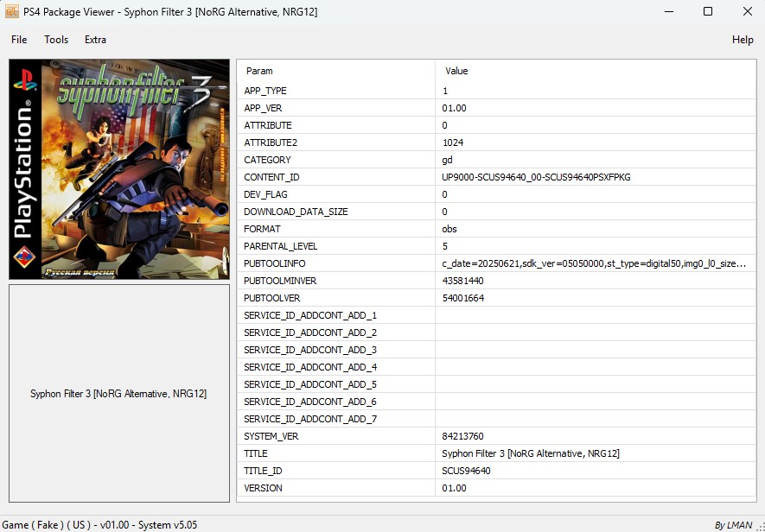Viewport: 765px width, 532px height.
Task: Click the TITLE value Syphon Filter 3 in table
Action: click(531, 453)
